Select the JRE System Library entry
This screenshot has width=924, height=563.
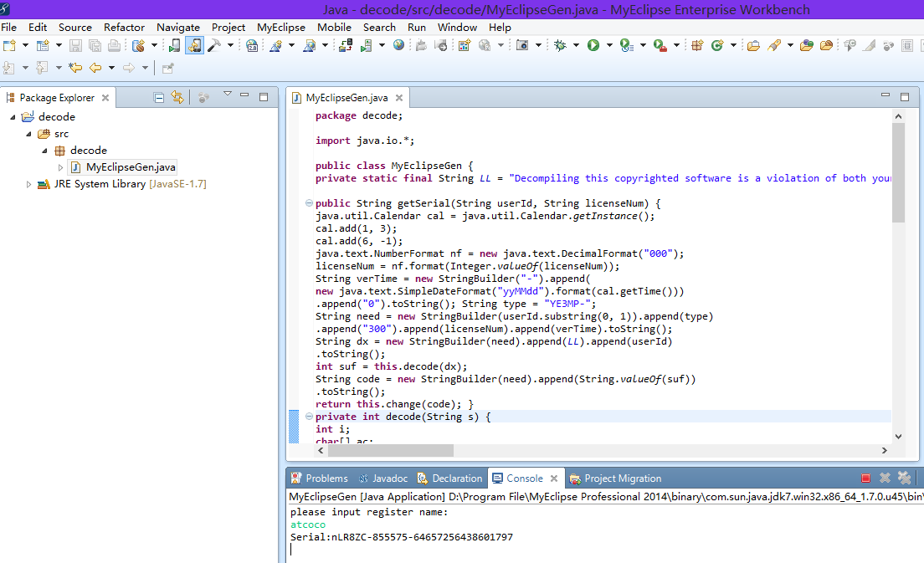click(x=122, y=184)
